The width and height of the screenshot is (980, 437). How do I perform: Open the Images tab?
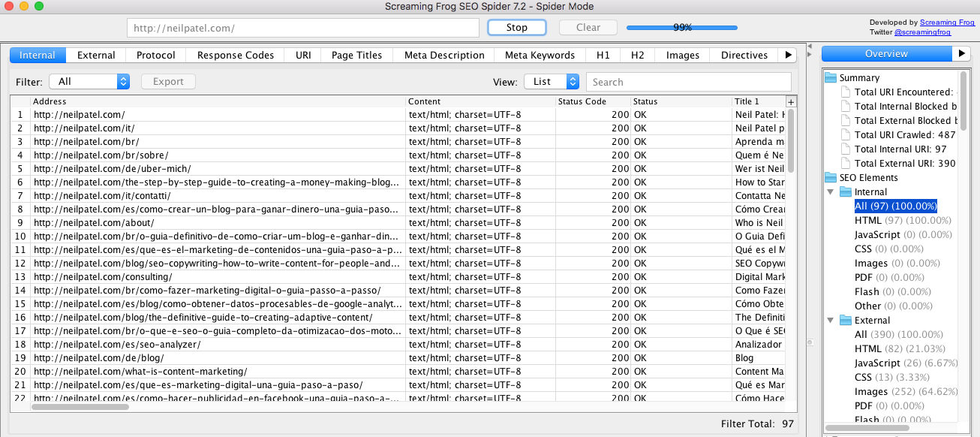[x=683, y=55]
